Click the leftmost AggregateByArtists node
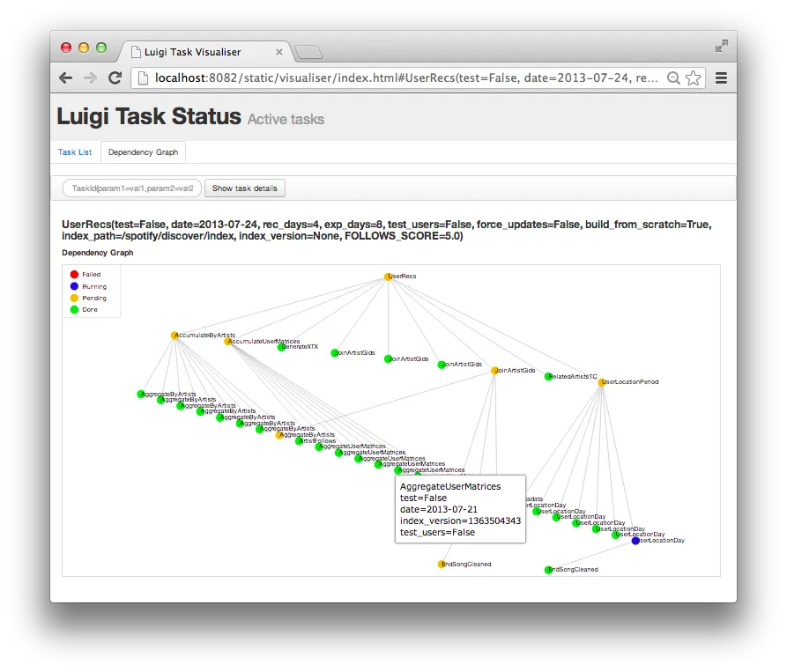Viewport: 787px width, 672px height. tap(140, 395)
